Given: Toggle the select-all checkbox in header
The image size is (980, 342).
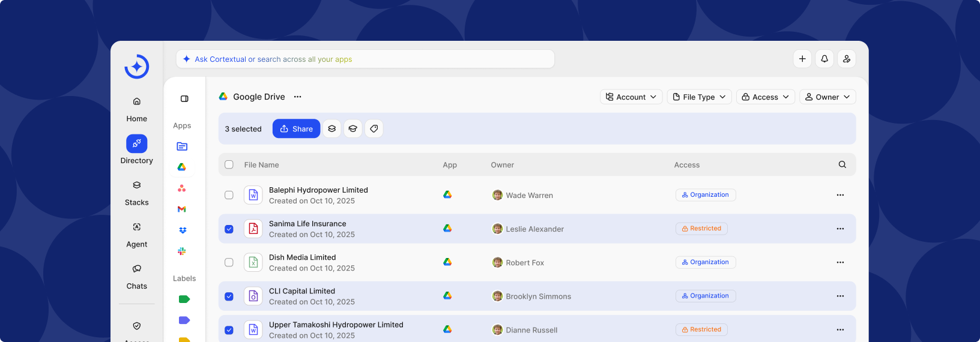Looking at the screenshot, I should 229,164.
